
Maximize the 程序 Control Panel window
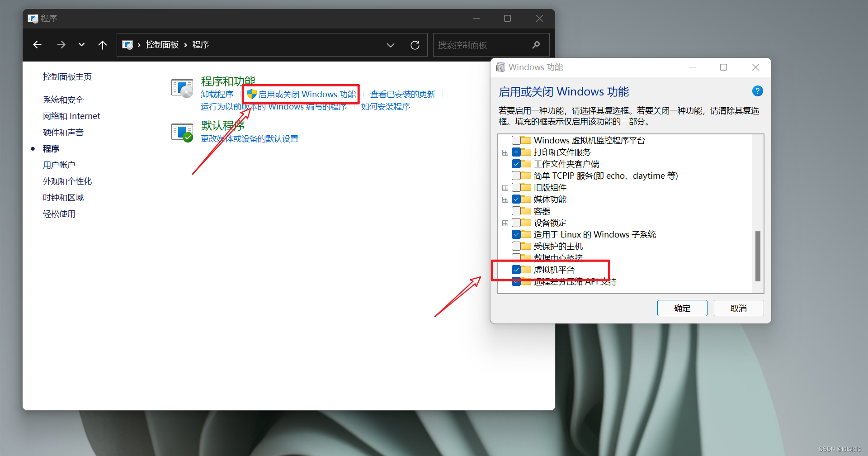507,19
